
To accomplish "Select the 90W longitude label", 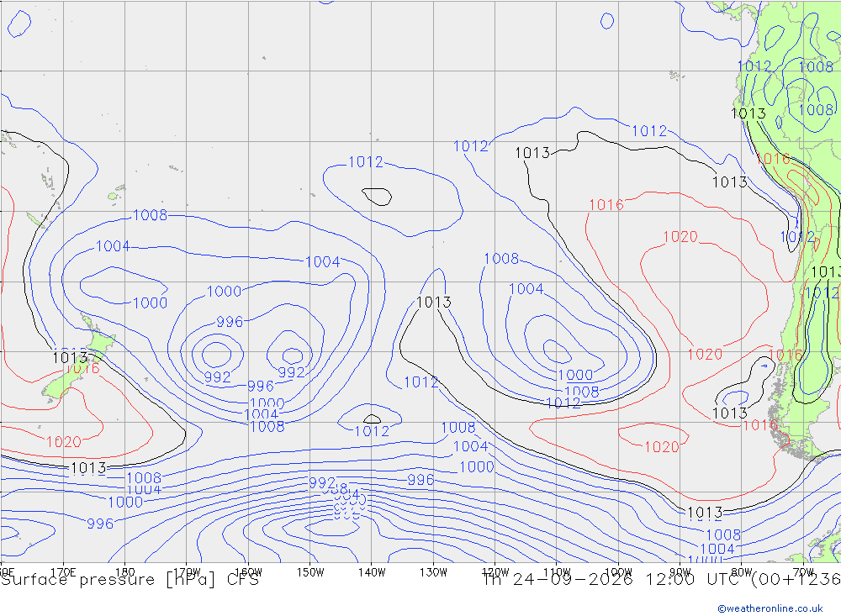I will coord(680,572).
